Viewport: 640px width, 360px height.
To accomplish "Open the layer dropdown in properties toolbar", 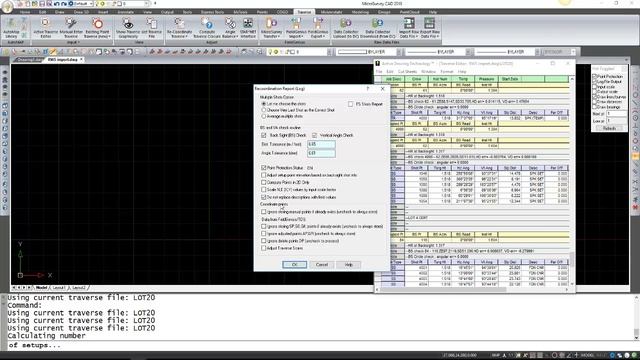I will [x=330, y=52].
